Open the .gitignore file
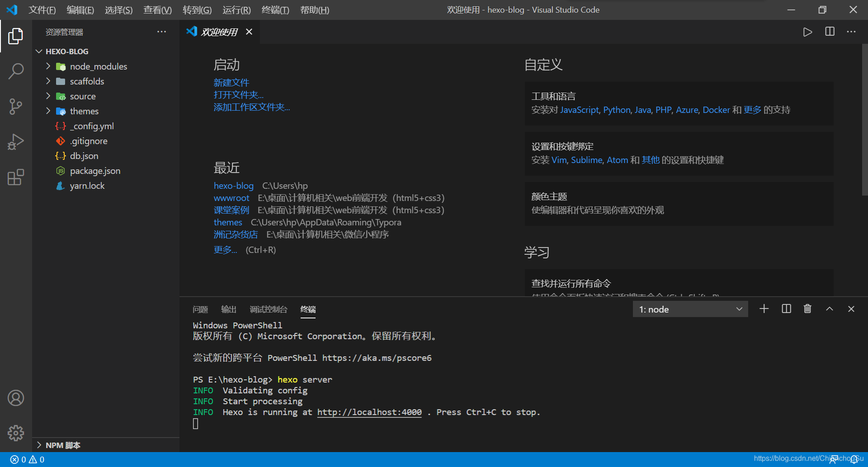Image resolution: width=868 pixels, height=467 pixels. [89, 141]
